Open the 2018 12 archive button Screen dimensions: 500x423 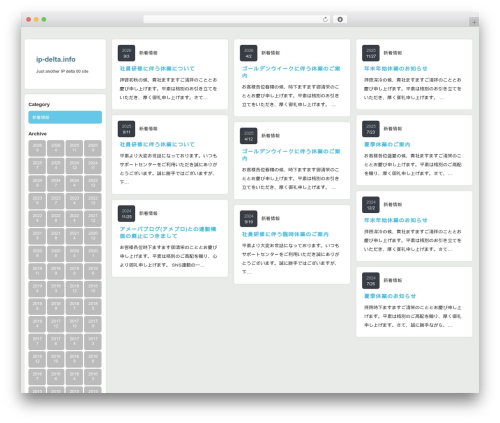tap(74, 289)
